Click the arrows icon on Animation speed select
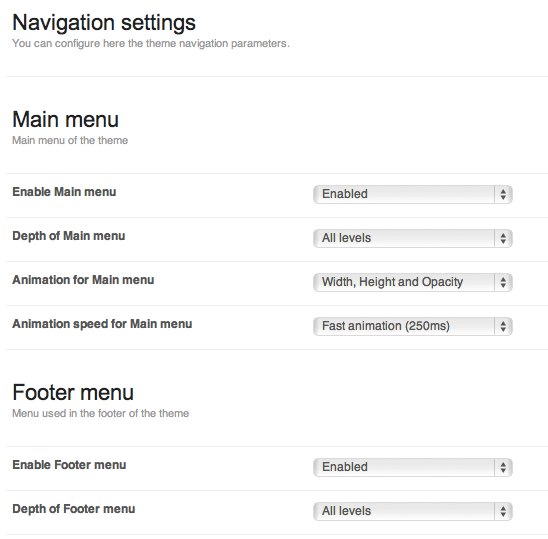This screenshot has width=548, height=539. point(503,326)
